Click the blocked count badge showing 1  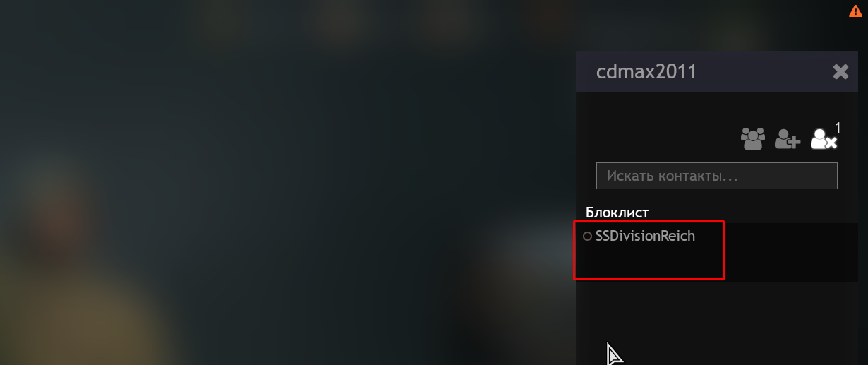pos(838,128)
